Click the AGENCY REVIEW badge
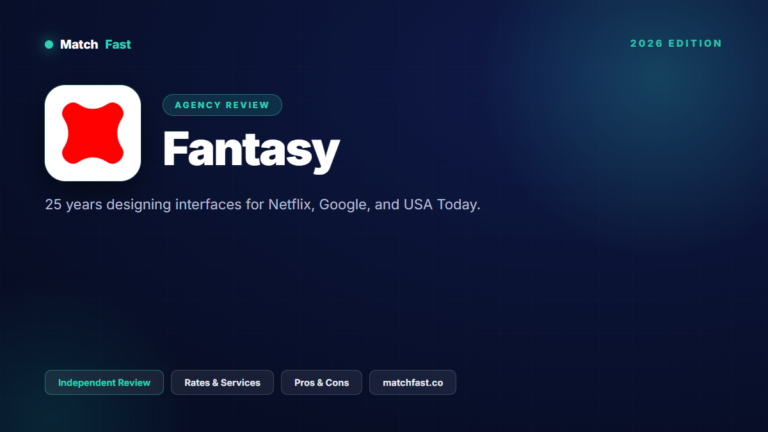 (x=222, y=105)
